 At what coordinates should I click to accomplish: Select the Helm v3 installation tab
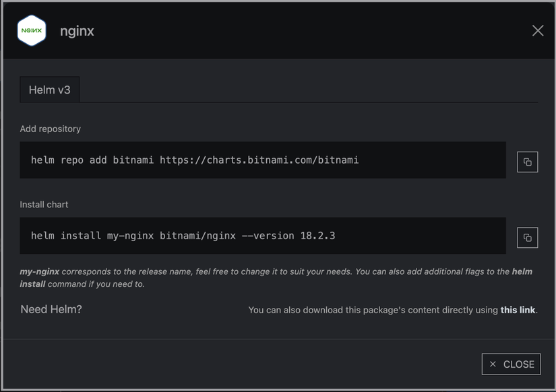coord(49,89)
